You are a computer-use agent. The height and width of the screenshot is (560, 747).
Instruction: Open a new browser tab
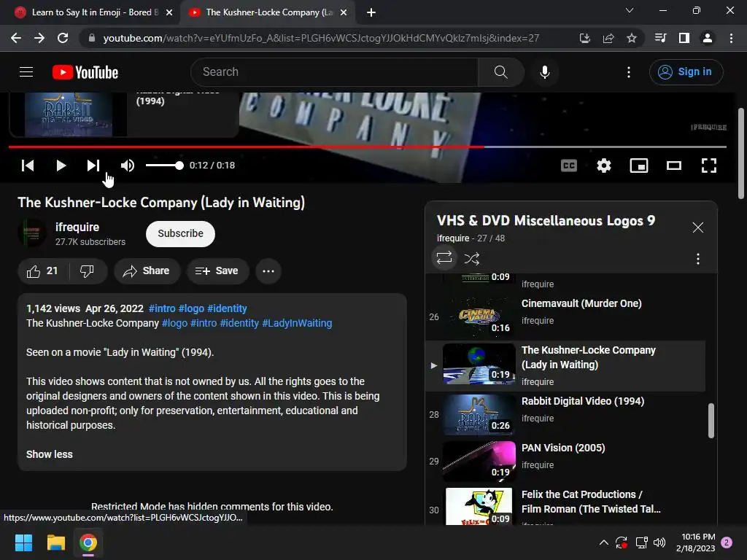(x=371, y=12)
